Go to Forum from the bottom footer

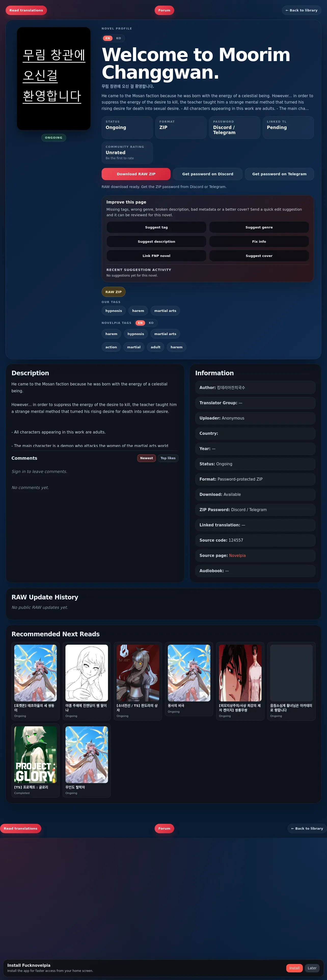coord(164,828)
